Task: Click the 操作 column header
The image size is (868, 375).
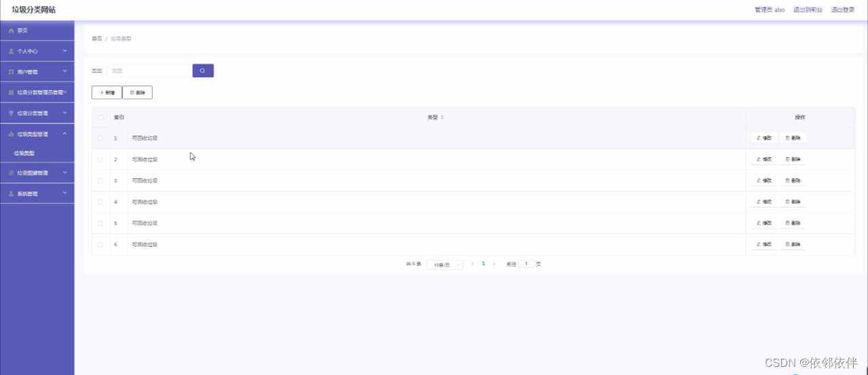Action: pyautogui.click(x=800, y=117)
